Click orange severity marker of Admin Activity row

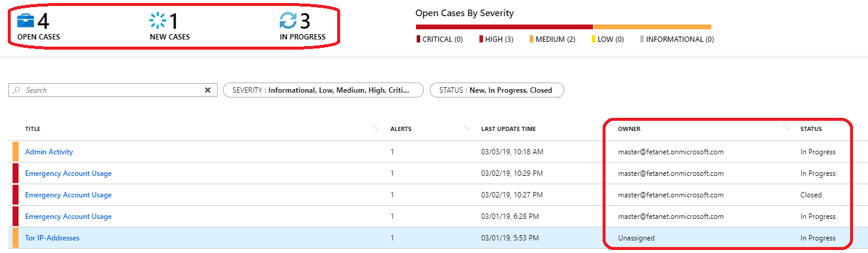(16, 152)
